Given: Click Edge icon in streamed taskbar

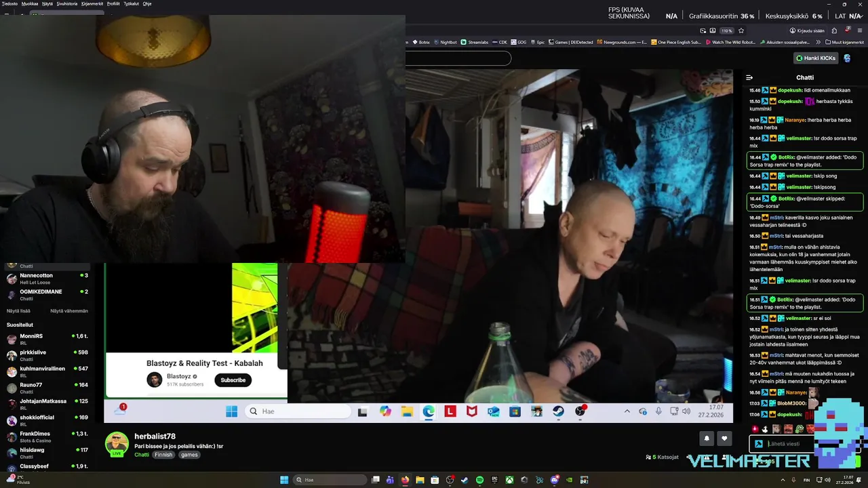Looking at the screenshot, I should point(429,411).
